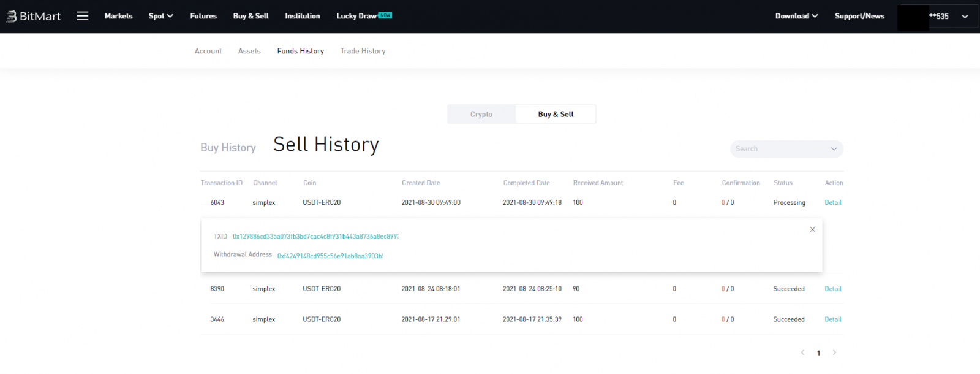Expand the Download dropdown

coord(796,16)
